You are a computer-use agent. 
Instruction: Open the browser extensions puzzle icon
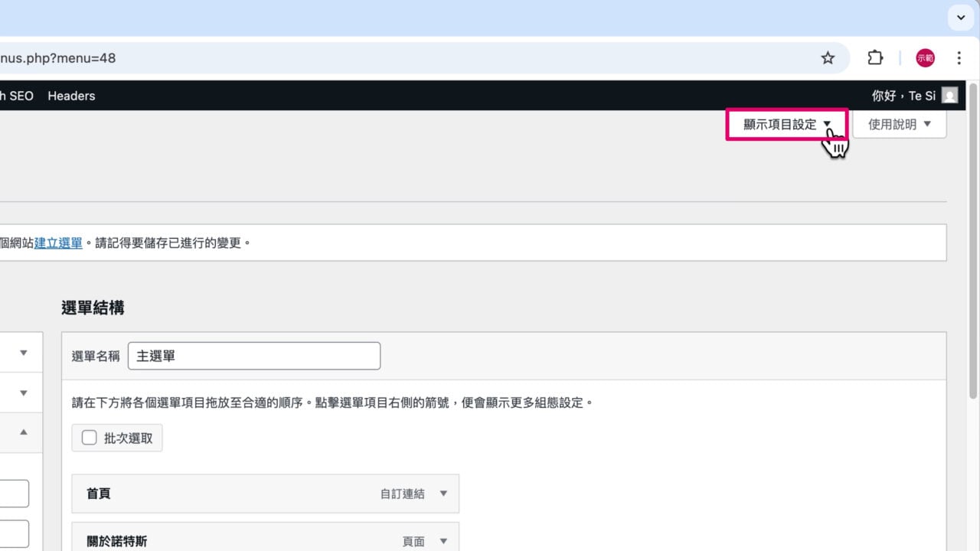click(875, 58)
